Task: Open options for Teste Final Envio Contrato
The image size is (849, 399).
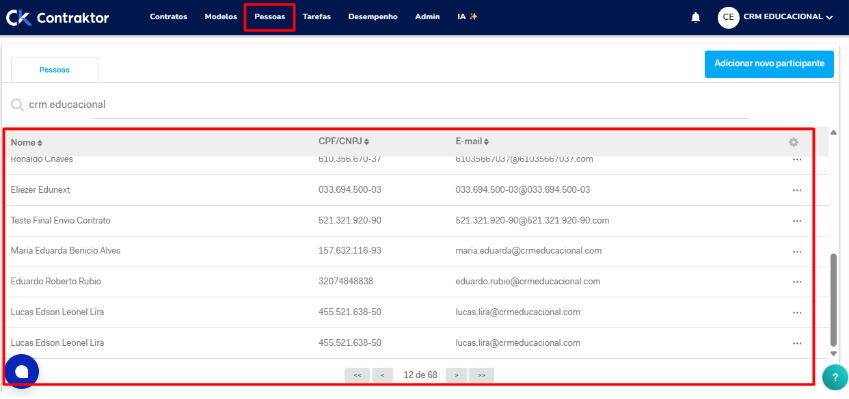Action: pyautogui.click(x=796, y=221)
